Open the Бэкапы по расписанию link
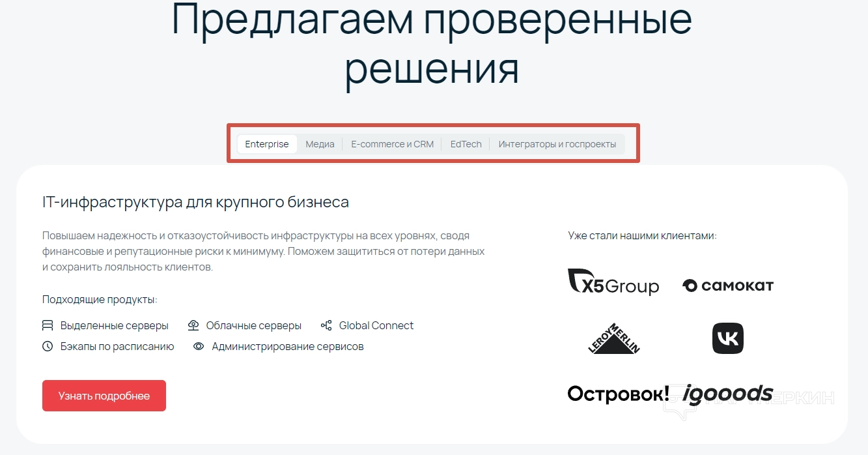868x455 pixels. pos(117,346)
